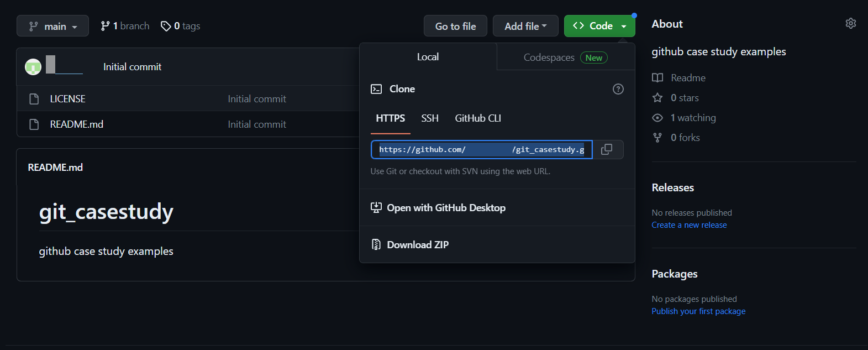Click the README body text github case study examples
Image resolution: width=868 pixels, height=350 pixels.
(106, 251)
